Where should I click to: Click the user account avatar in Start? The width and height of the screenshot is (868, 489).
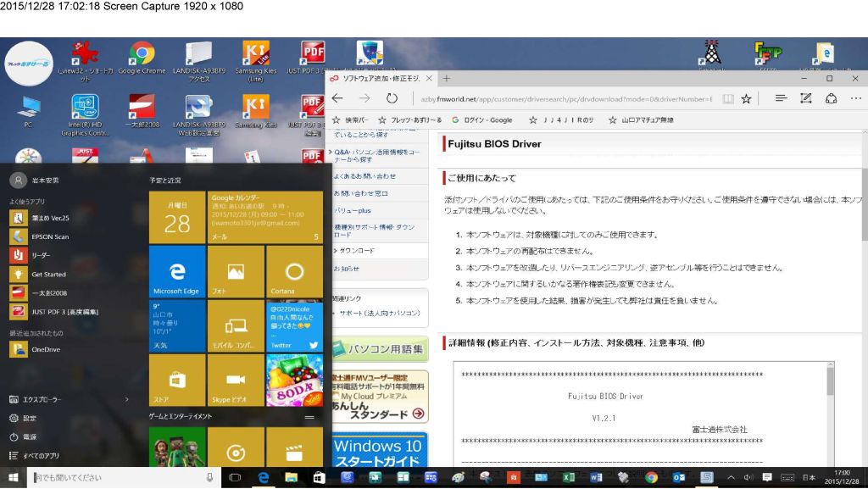pos(19,181)
